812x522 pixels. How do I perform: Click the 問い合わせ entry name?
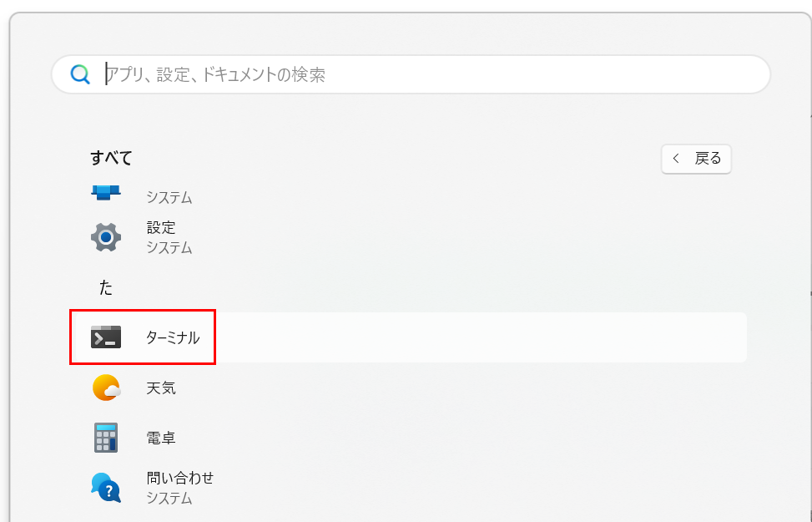[x=179, y=478]
